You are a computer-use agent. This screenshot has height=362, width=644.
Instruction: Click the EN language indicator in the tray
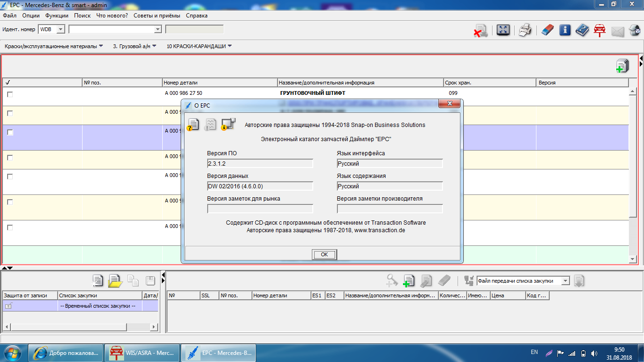click(534, 352)
